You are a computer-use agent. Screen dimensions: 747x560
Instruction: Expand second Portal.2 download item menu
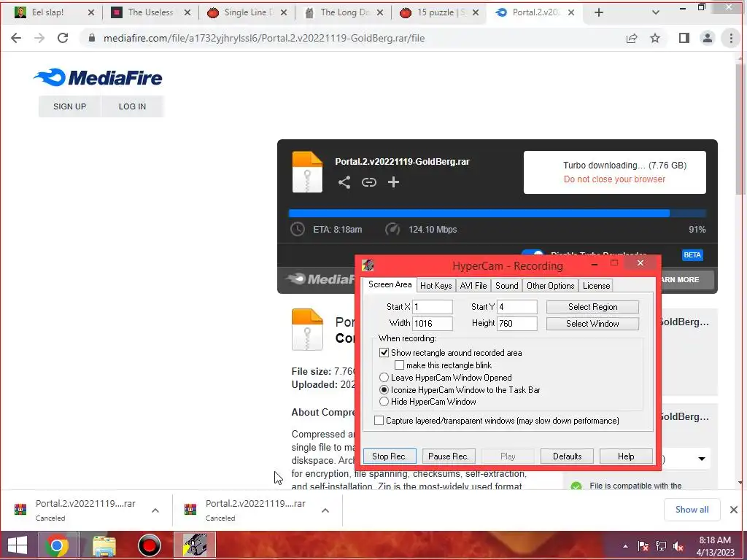pyautogui.click(x=325, y=510)
